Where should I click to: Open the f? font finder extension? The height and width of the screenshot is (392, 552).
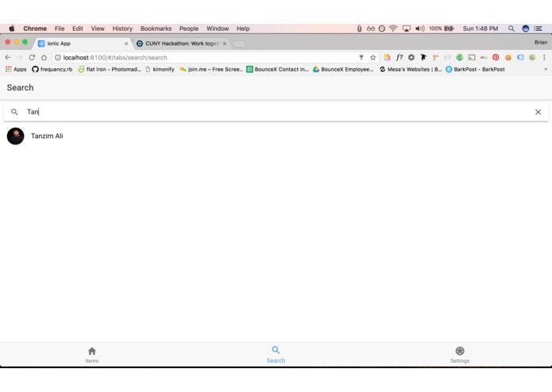pos(400,57)
